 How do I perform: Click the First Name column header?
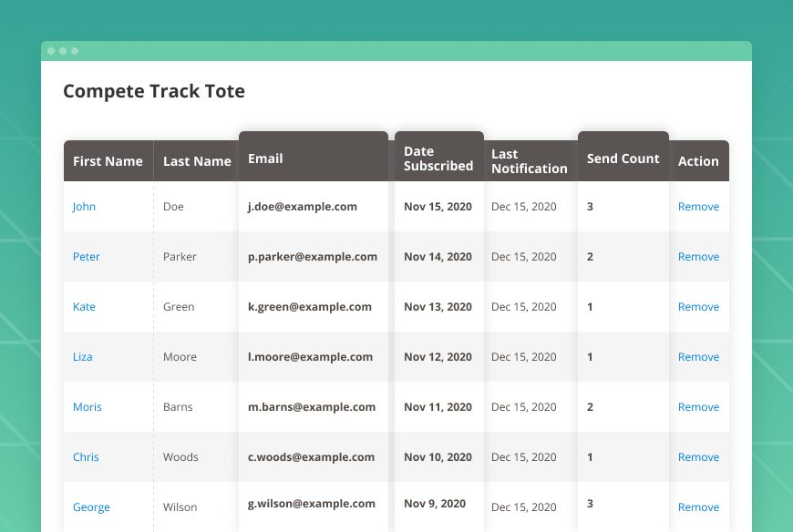[108, 161]
